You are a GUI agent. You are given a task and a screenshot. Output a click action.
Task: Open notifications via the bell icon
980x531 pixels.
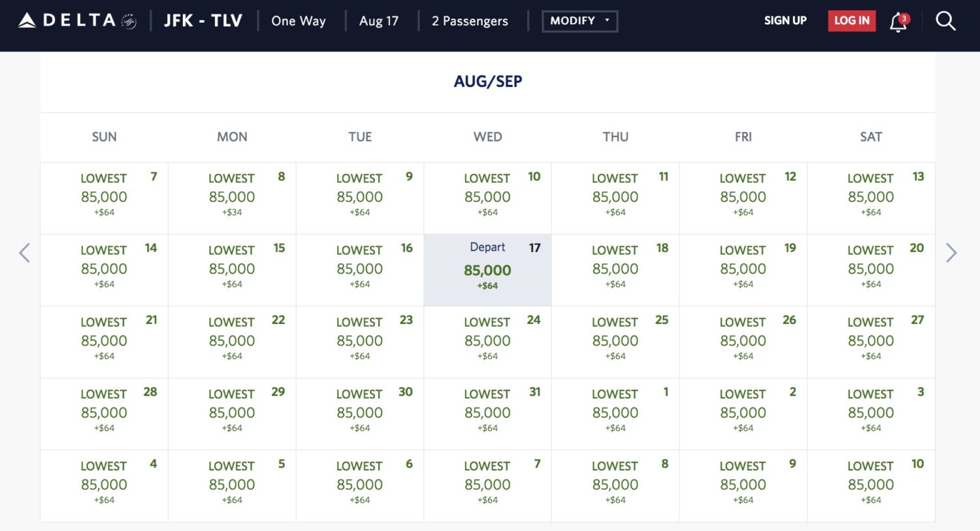896,22
